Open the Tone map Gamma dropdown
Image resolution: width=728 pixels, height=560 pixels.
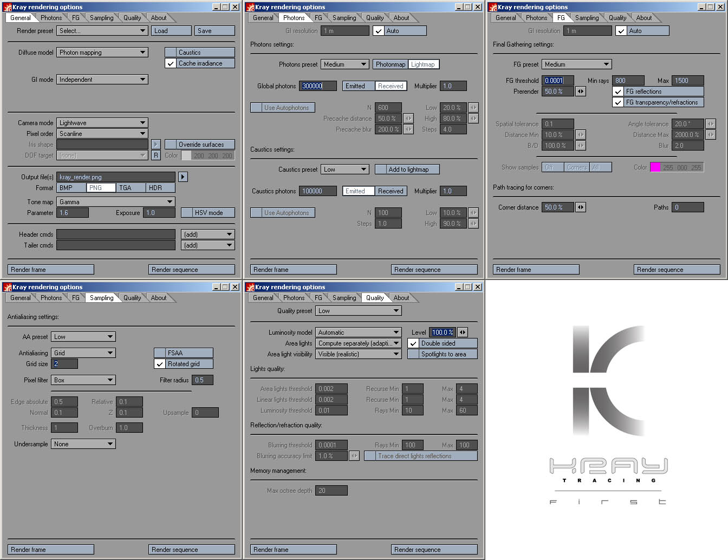click(116, 201)
